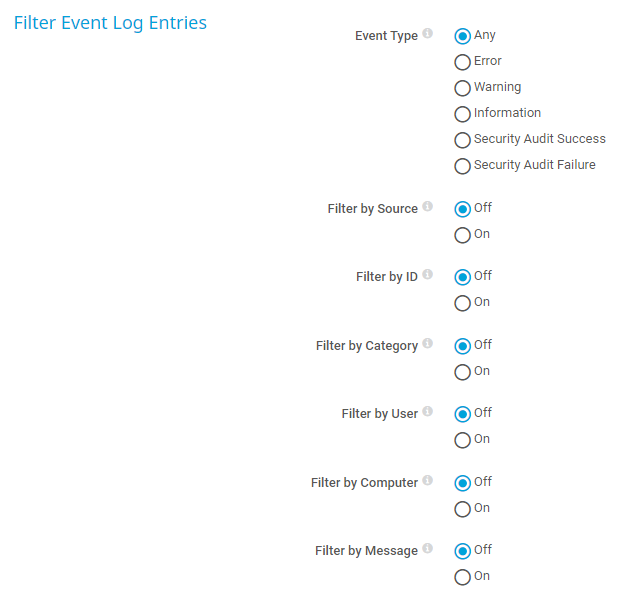Turn on Filter by Category

pyautogui.click(x=462, y=372)
